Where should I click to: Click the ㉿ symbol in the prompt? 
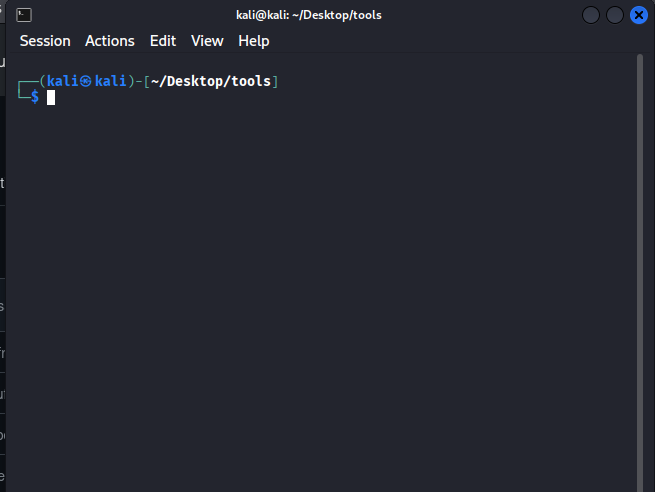tap(86, 81)
